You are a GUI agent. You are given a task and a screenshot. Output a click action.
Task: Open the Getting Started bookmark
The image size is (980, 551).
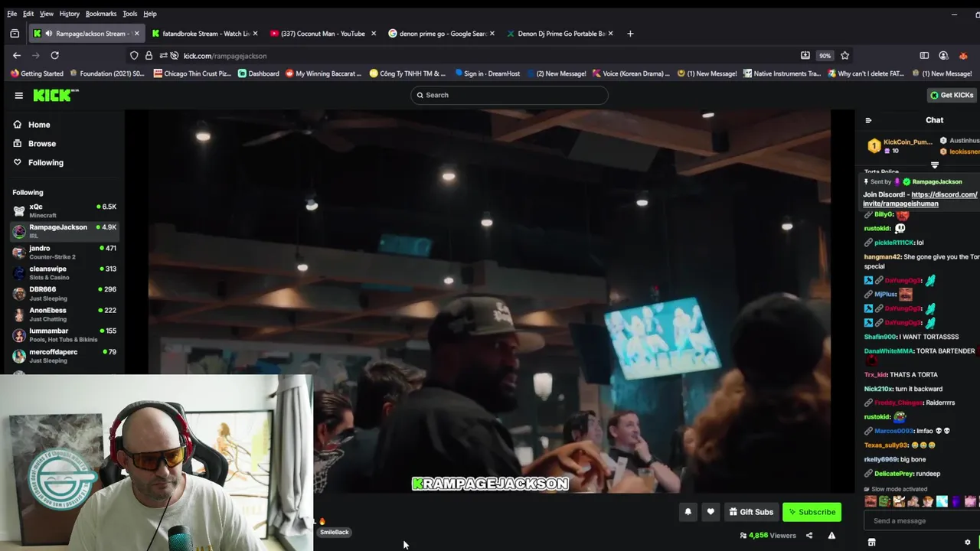click(x=37, y=73)
